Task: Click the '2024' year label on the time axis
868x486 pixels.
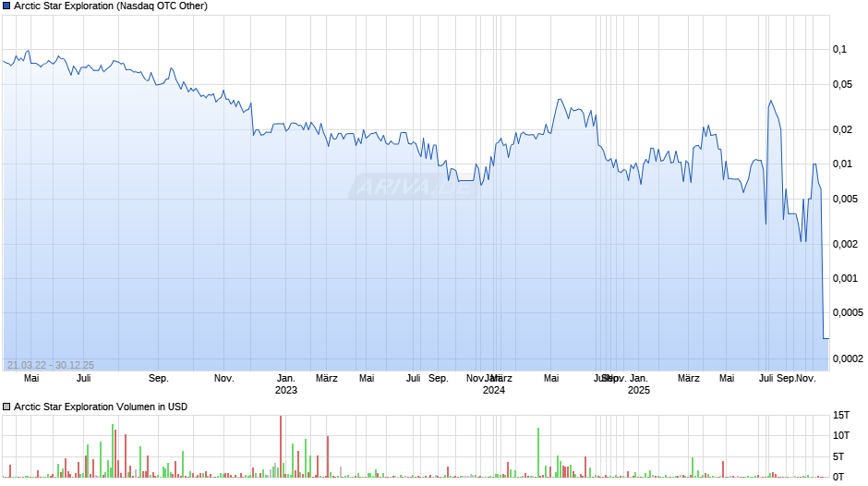Action: point(494,390)
